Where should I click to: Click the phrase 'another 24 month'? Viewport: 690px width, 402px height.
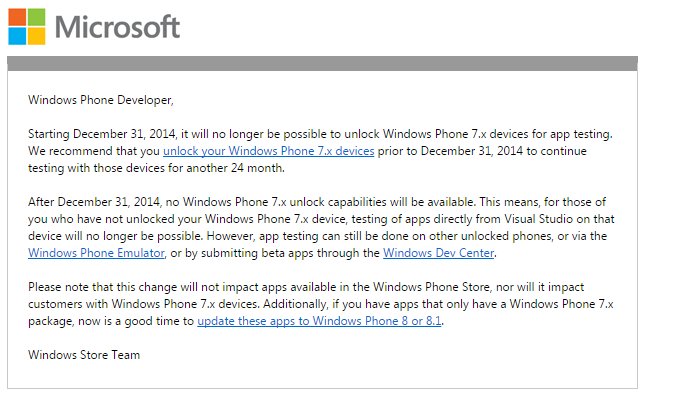(235, 168)
